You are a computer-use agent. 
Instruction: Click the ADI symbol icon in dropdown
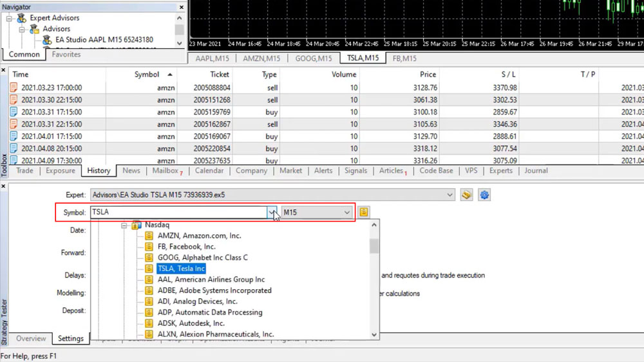[149, 301]
